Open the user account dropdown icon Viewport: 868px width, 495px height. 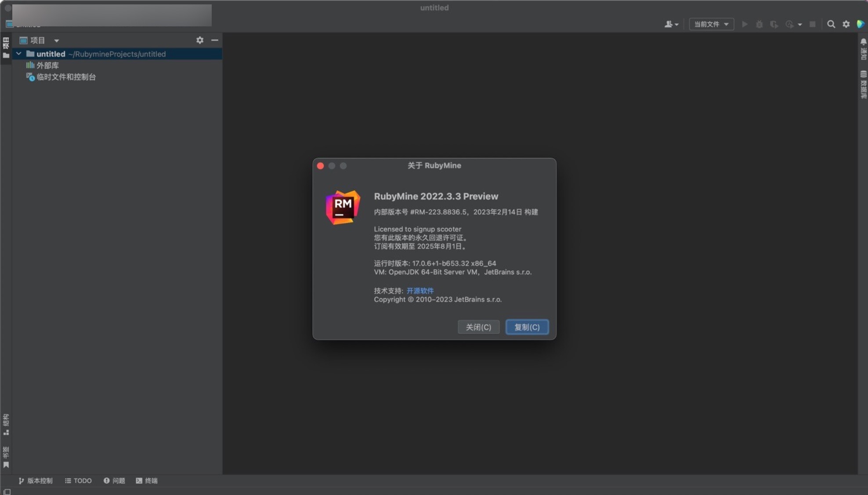click(671, 24)
